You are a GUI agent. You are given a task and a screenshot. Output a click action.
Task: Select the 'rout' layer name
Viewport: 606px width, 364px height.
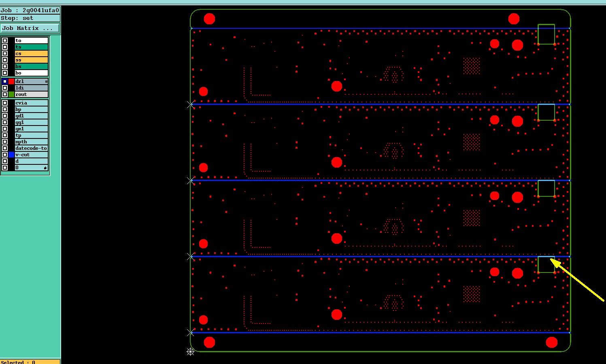pyautogui.click(x=32, y=94)
